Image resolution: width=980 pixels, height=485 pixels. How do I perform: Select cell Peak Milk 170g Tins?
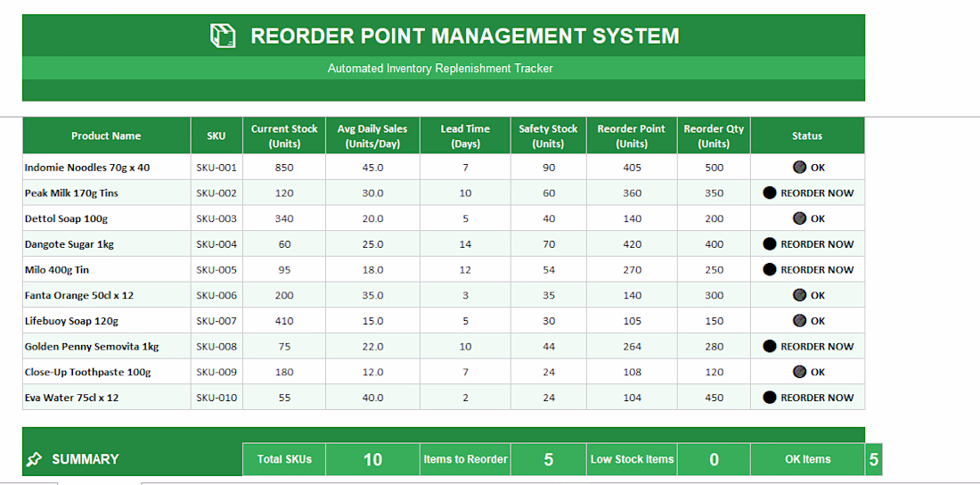106,193
